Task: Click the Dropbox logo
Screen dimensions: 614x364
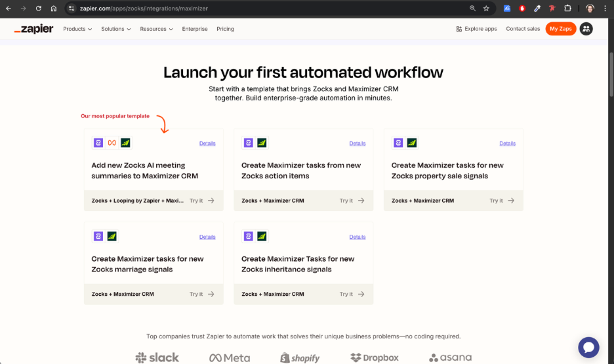Action: pos(375,357)
